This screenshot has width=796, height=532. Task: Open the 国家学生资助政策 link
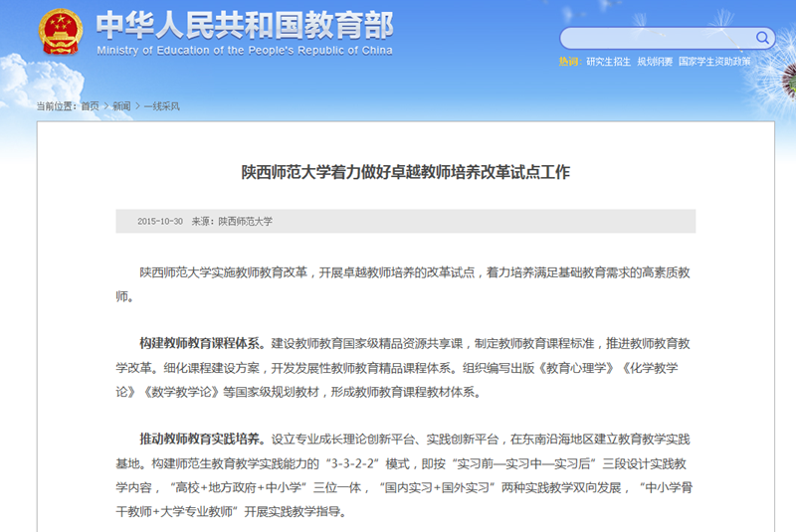pyautogui.click(x=714, y=62)
